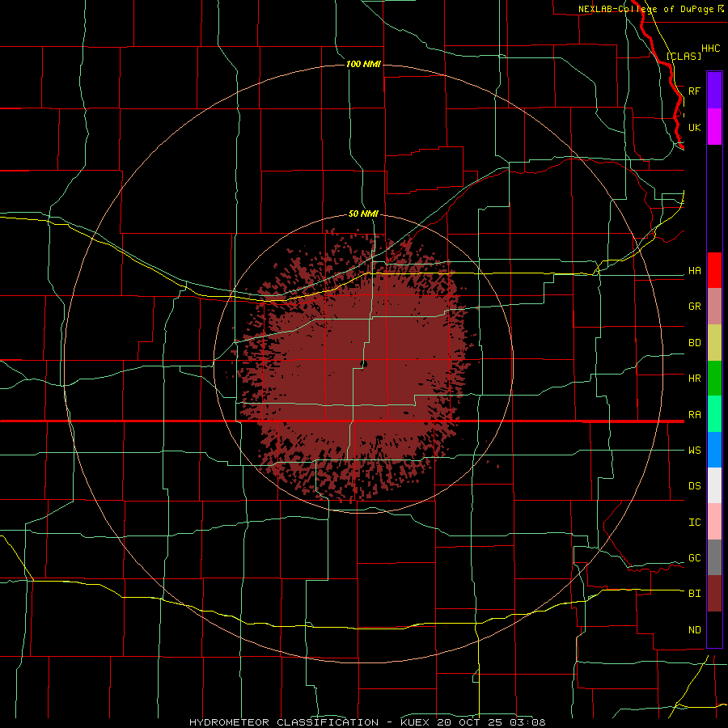Click the HYDROMETEOR CLASSIFICATION title text
This screenshot has height=728, width=728.
pyautogui.click(x=284, y=722)
